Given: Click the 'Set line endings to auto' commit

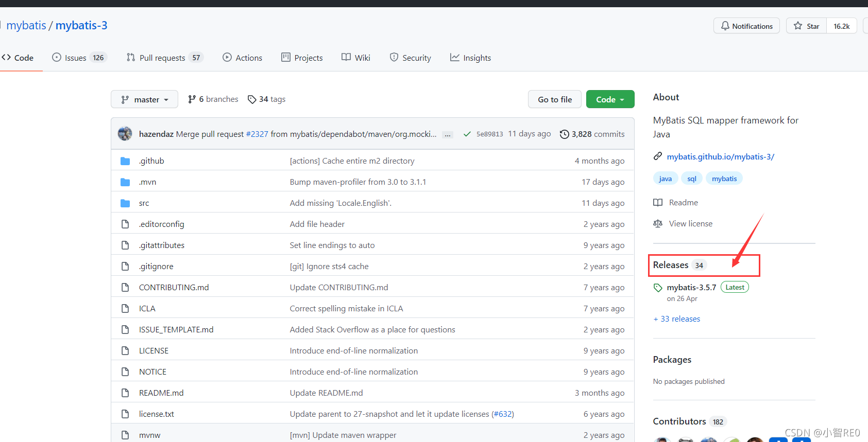Looking at the screenshot, I should click(332, 245).
